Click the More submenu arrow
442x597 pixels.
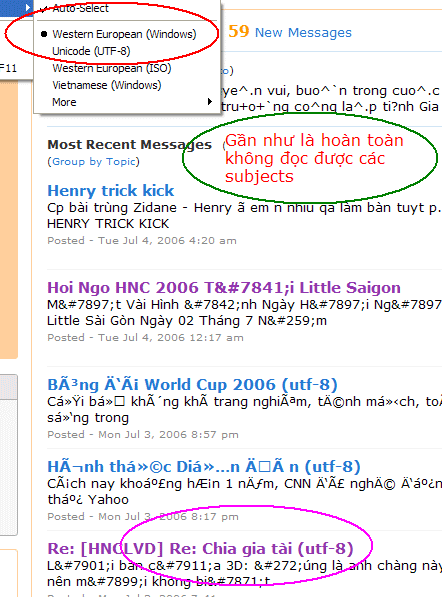pyautogui.click(x=209, y=102)
